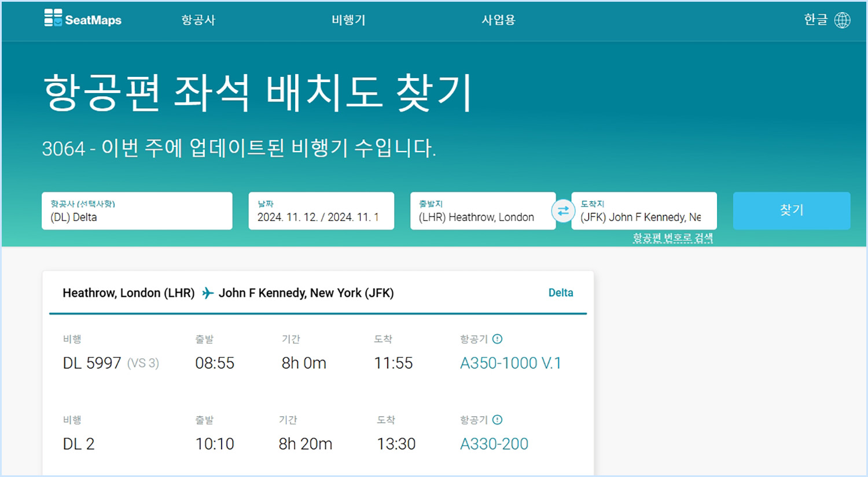The height and width of the screenshot is (477, 868).
Task: Click the 11:55 arrival time
Action: pos(393,363)
